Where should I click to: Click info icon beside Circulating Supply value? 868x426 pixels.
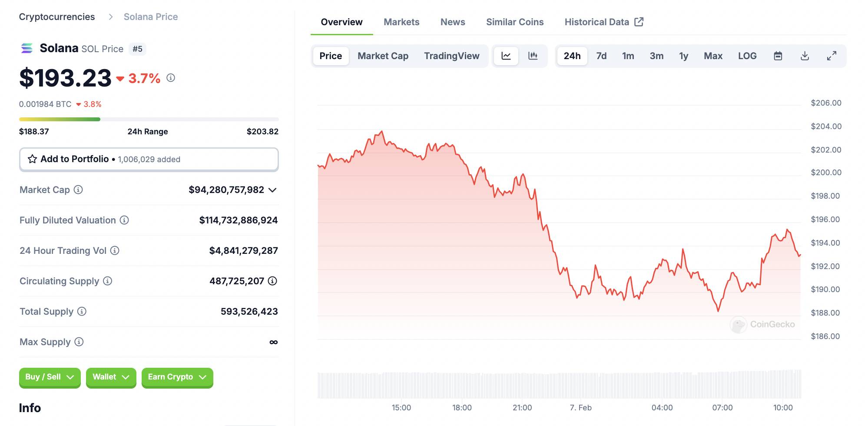click(272, 281)
